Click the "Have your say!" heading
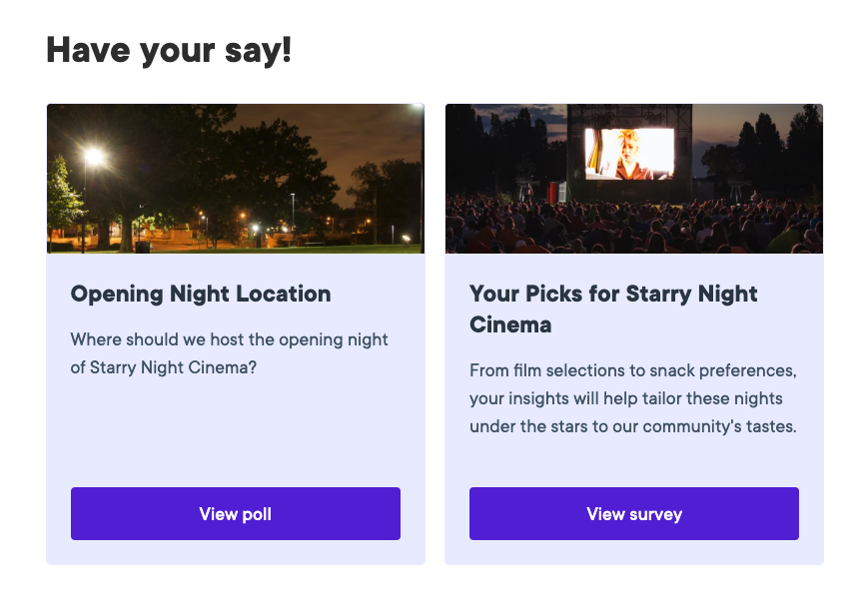Screen dimensions: 865x616 (169, 50)
